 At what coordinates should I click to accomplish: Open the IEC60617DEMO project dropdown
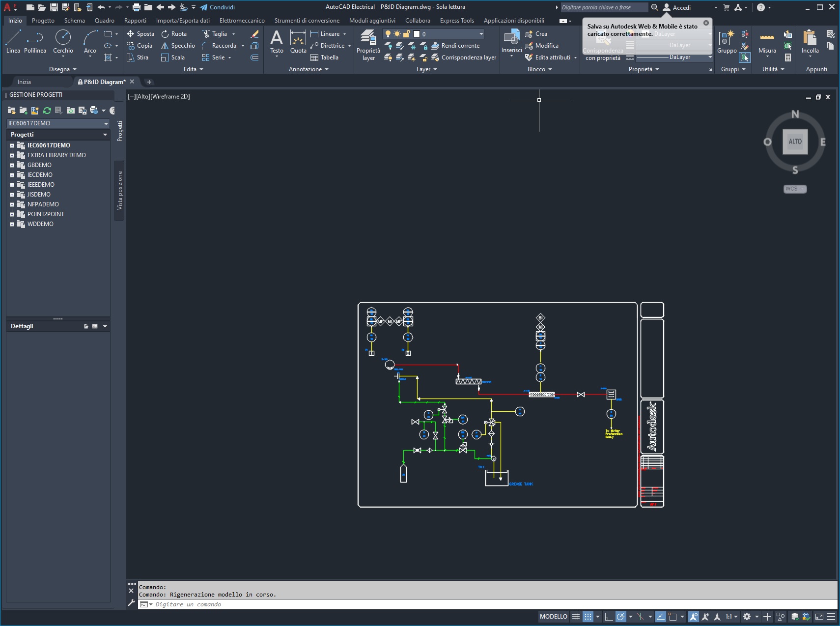(57, 123)
